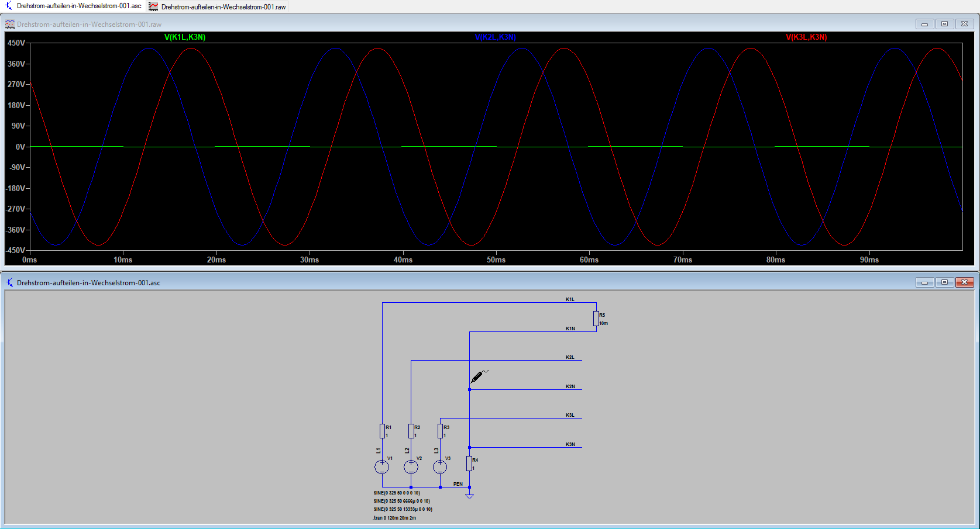Image resolution: width=980 pixels, height=529 pixels.
Task: Click the PEN net label
Action: (x=458, y=484)
